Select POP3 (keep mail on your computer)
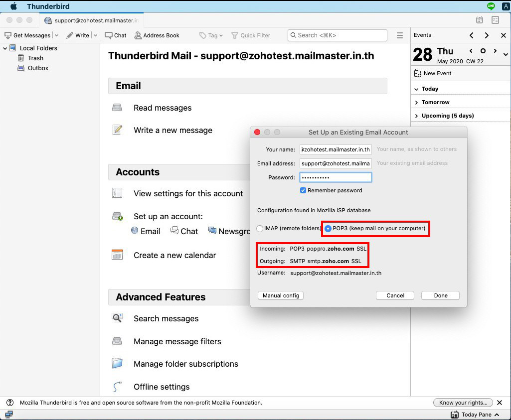Image resolution: width=511 pixels, height=420 pixels. click(x=328, y=229)
